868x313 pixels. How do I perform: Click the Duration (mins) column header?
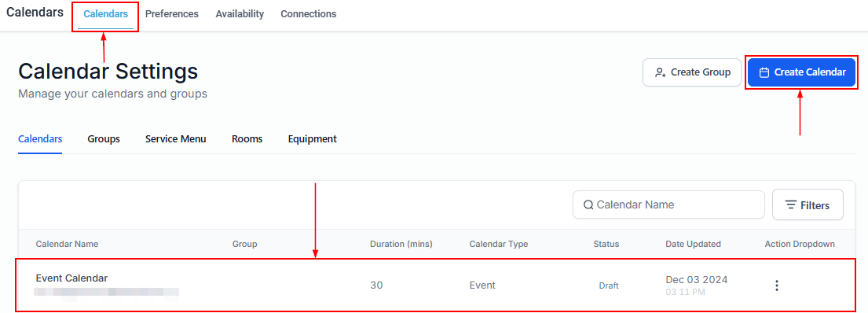coord(401,244)
